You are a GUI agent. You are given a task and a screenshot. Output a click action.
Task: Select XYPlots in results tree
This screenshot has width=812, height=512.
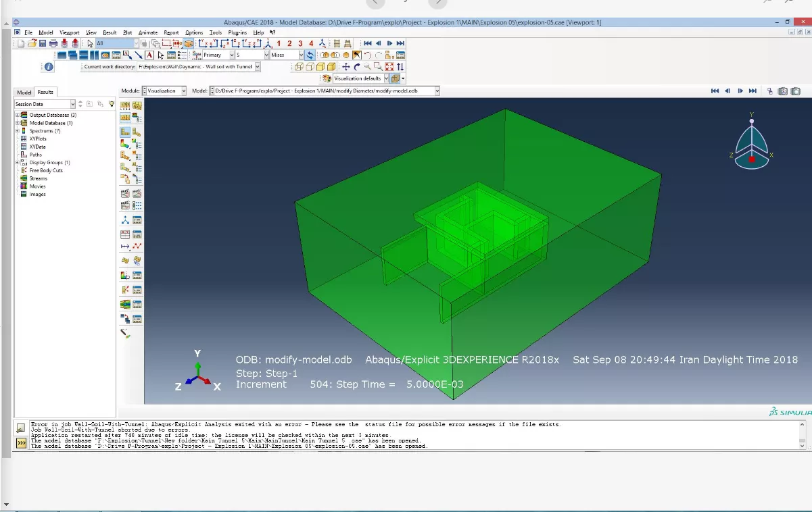click(x=38, y=138)
